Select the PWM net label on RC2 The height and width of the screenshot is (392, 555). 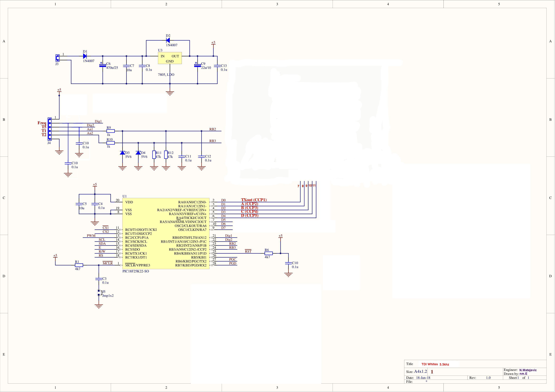[x=91, y=236]
